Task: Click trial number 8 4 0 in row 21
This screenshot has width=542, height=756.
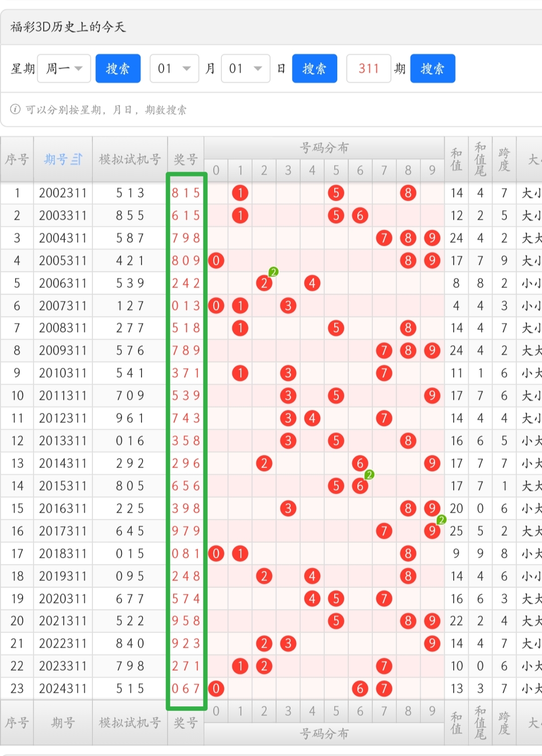Action: (130, 644)
